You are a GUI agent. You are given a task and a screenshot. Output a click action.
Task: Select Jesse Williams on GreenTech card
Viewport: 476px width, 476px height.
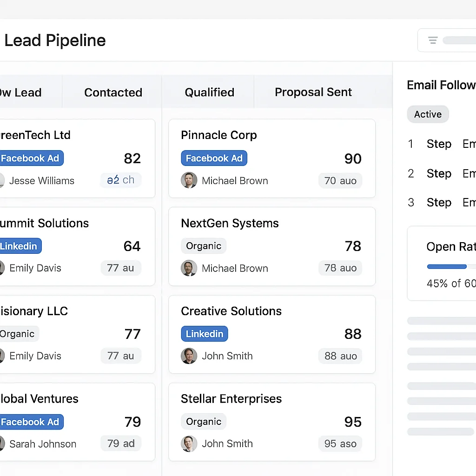coord(41,181)
